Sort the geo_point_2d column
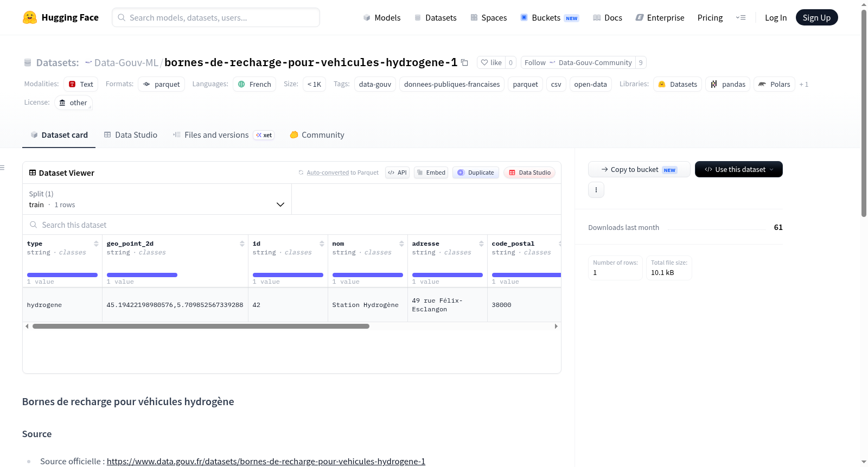Viewport: 868px width, 467px height. [x=242, y=244]
